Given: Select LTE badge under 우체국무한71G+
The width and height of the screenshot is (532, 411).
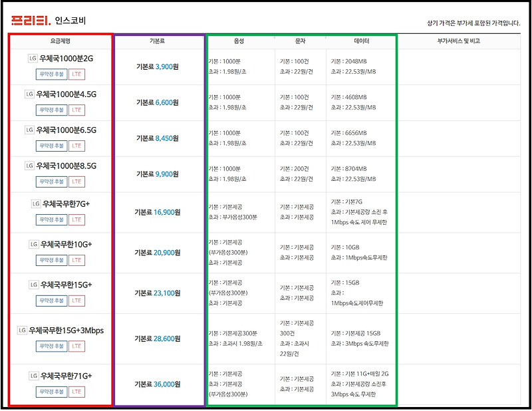Looking at the screenshot, I should pos(76,392).
